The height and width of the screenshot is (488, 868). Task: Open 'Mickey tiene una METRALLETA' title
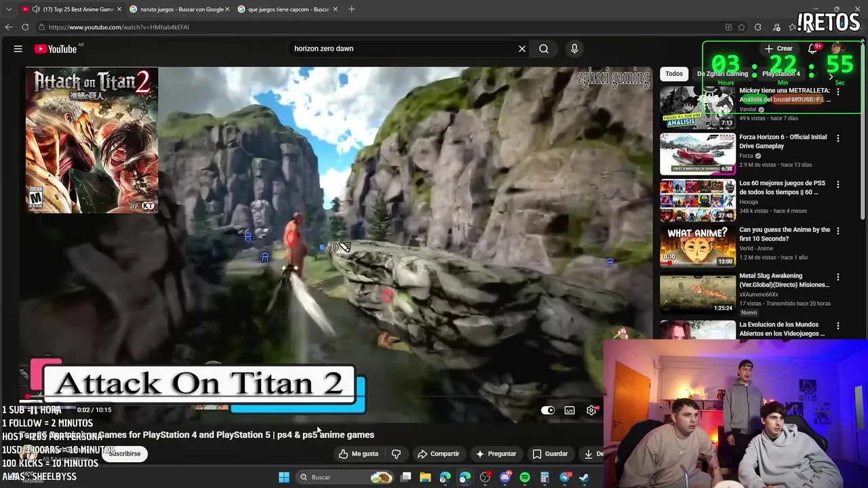coord(785,95)
